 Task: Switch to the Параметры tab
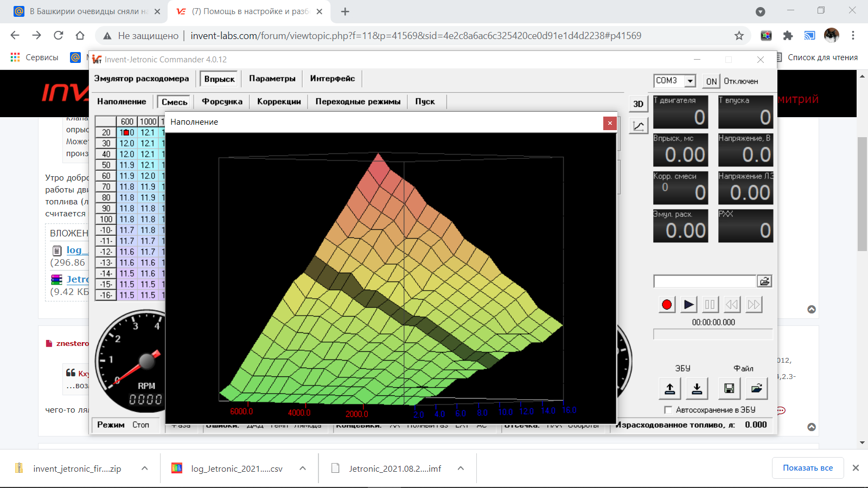click(x=272, y=79)
